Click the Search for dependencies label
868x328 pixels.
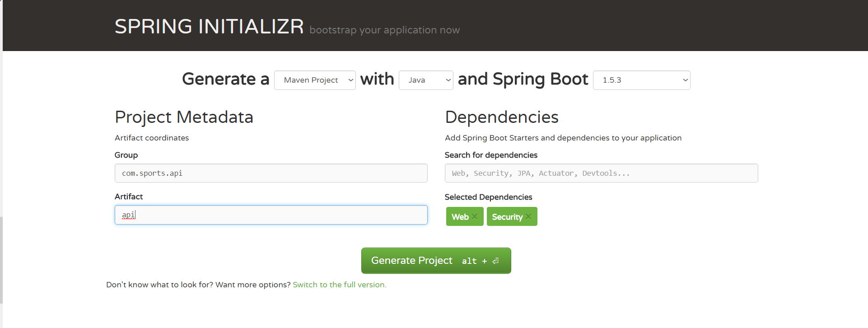coord(491,155)
